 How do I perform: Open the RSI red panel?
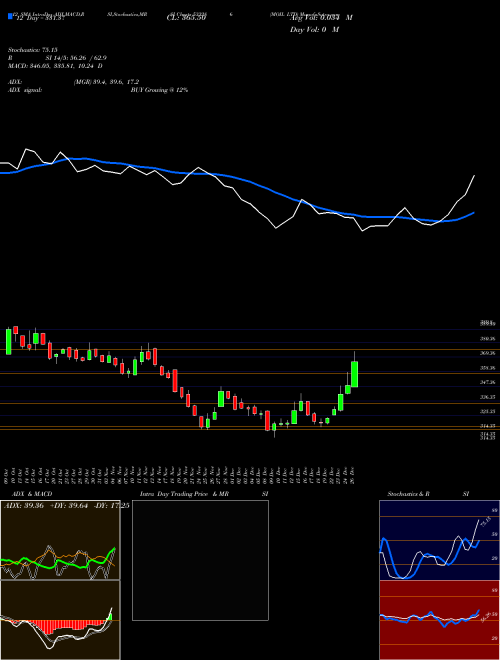pyautogui.click(x=439, y=620)
